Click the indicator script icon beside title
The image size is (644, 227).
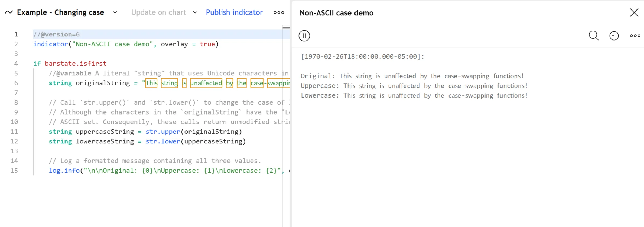9,12
